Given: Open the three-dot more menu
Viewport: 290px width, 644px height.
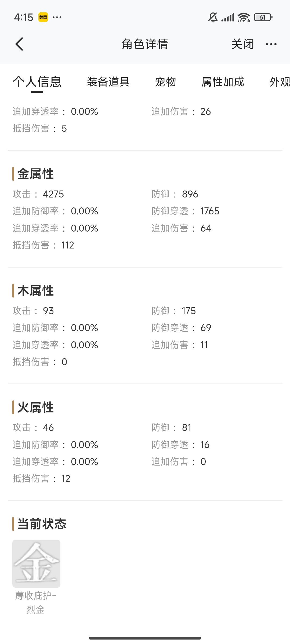Looking at the screenshot, I should pos(271,44).
